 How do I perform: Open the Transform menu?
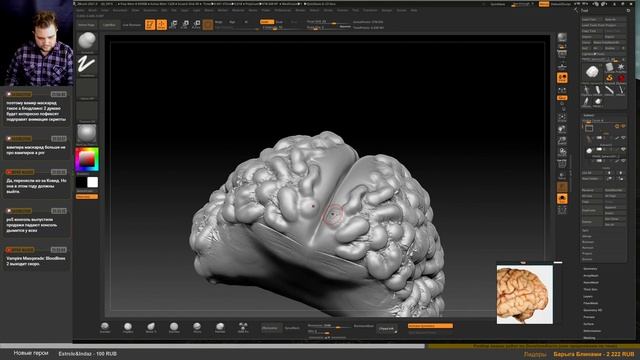pos(370,10)
